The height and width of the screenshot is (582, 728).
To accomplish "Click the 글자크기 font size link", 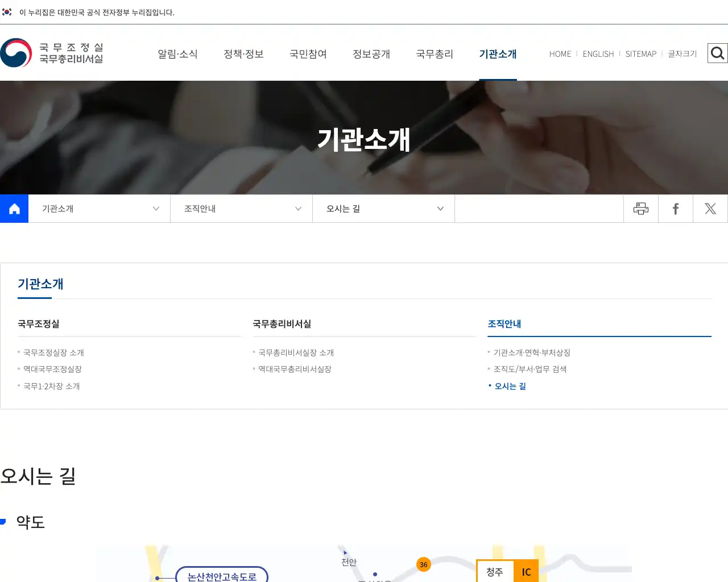I will coord(682,54).
